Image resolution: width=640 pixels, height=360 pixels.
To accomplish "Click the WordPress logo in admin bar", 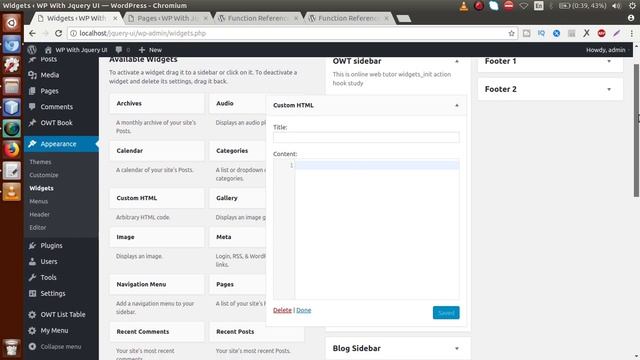I will point(32,50).
